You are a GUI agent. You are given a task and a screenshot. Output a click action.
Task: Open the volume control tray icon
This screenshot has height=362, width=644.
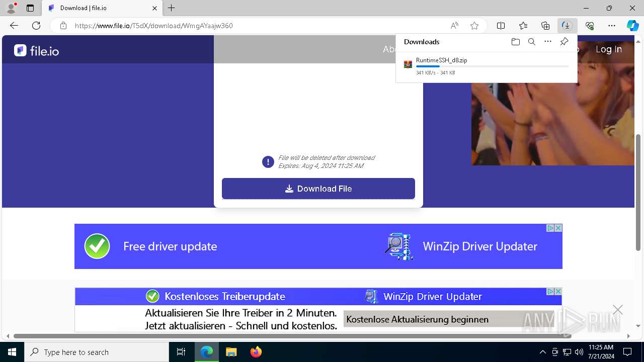point(579,352)
